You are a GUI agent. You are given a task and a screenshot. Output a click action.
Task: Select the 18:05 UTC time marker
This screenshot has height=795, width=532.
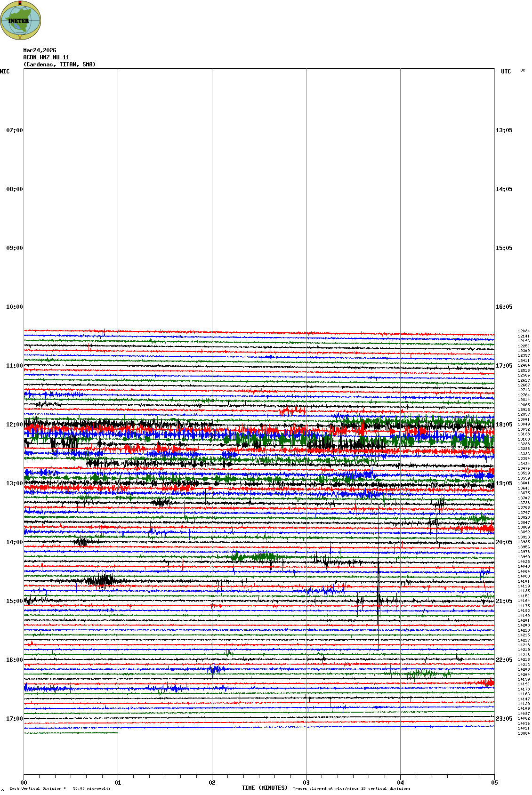coord(504,425)
